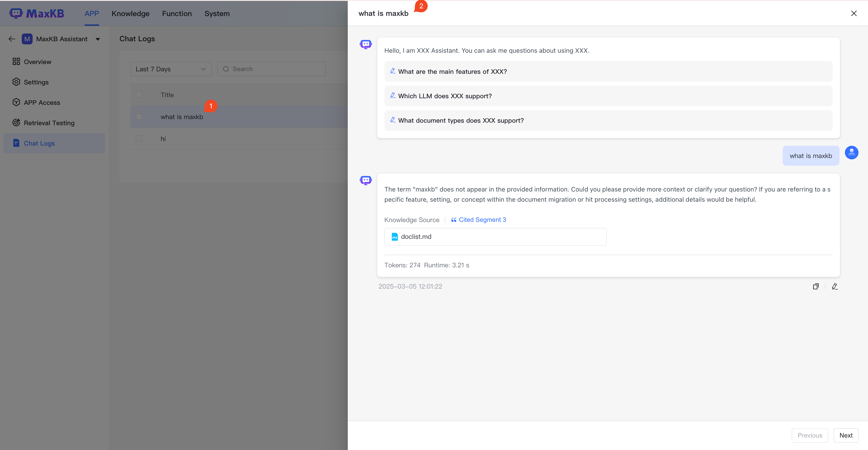Open the Last 7 Days dropdown
Image resolution: width=868 pixels, height=450 pixels.
[x=171, y=69]
